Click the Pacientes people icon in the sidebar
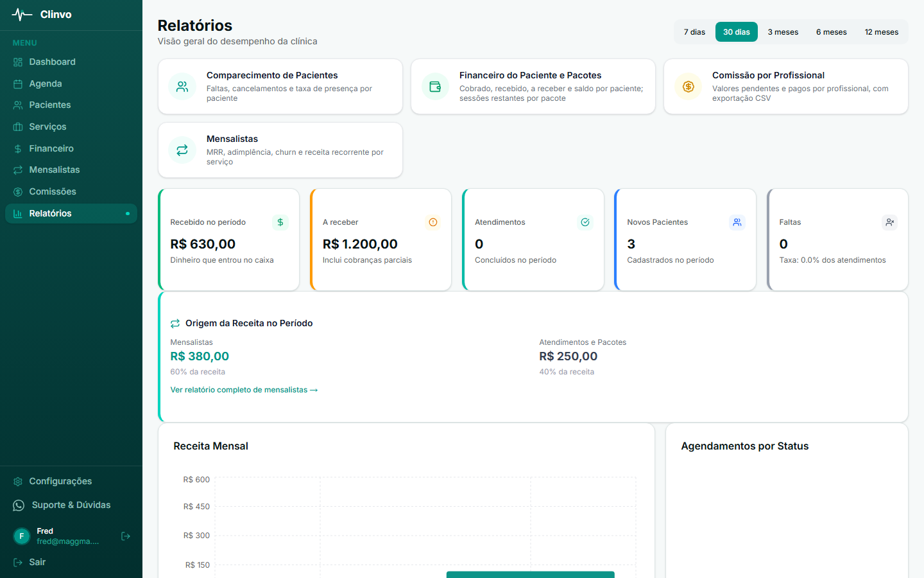Viewport: 924px width, 578px height. point(18,105)
